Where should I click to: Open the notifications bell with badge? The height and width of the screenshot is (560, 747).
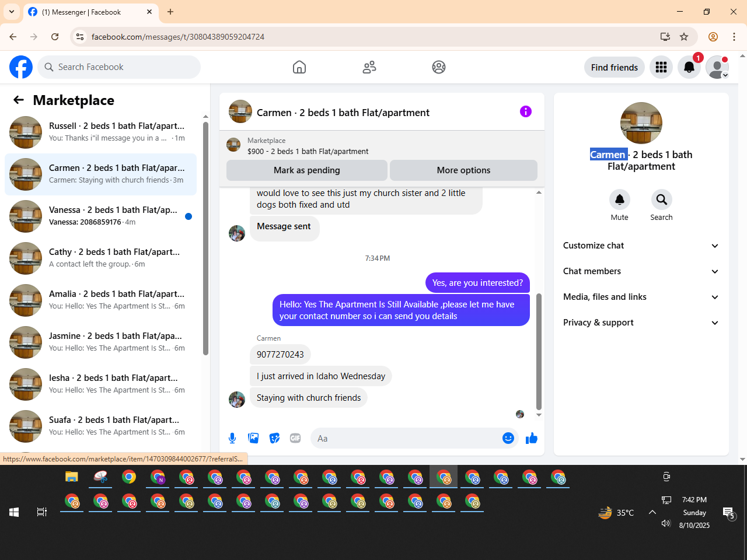(689, 67)
